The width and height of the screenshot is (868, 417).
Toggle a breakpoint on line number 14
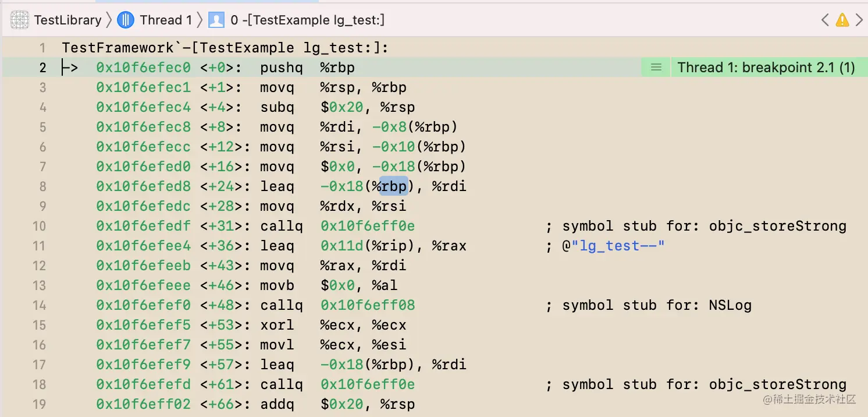[39, 305]
